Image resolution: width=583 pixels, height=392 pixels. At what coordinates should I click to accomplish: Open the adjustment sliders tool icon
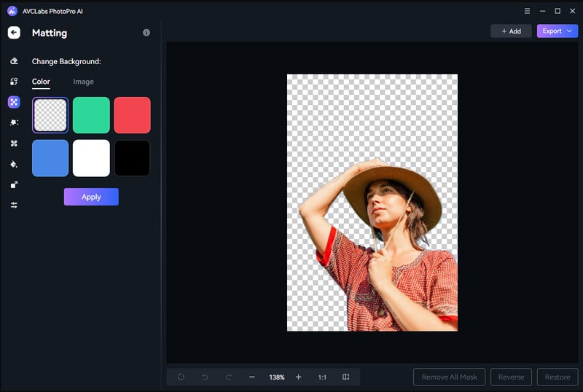tap(14, 205)
